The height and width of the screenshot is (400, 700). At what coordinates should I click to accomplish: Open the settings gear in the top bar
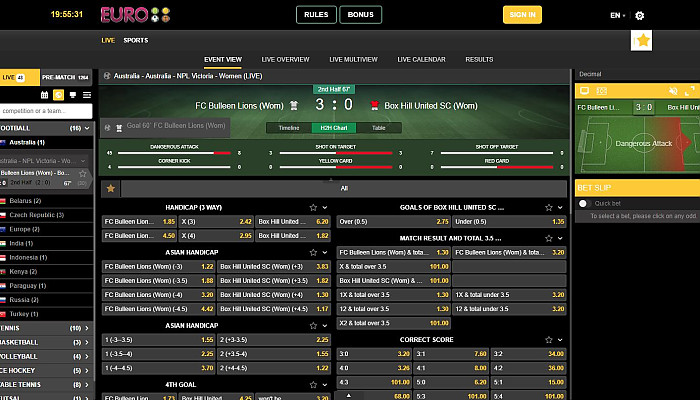point(639,16)
